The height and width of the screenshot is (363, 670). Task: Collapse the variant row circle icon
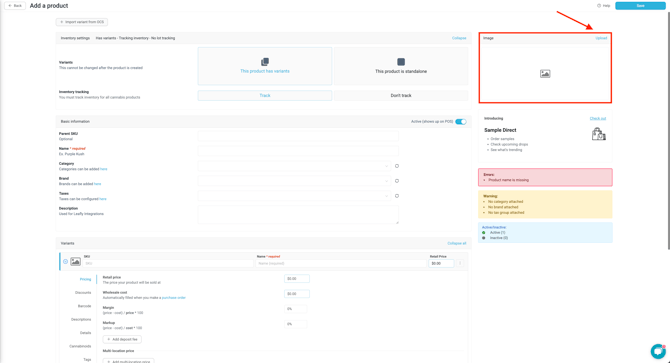(x=65, y=261)
